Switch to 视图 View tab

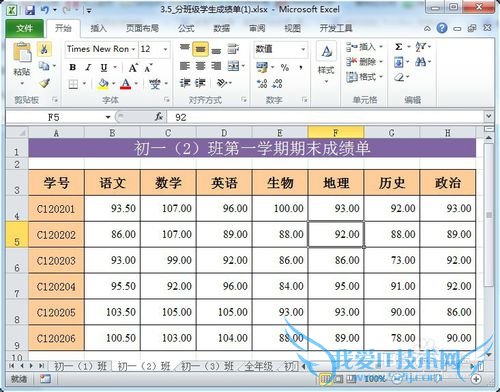pos(292,28)
